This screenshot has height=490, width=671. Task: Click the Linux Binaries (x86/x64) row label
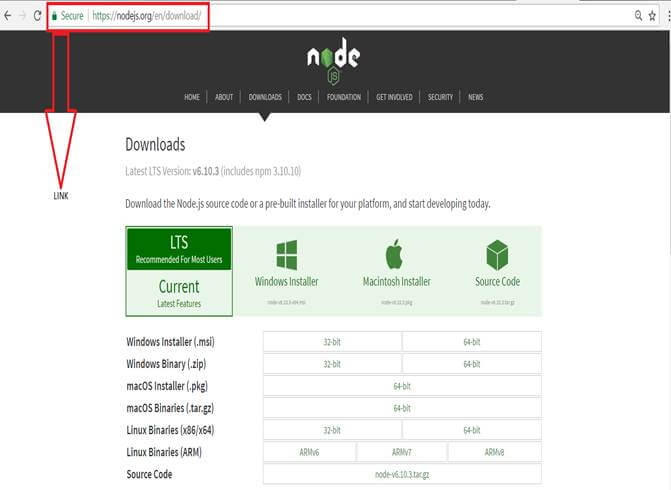click(x=170, y=430)
